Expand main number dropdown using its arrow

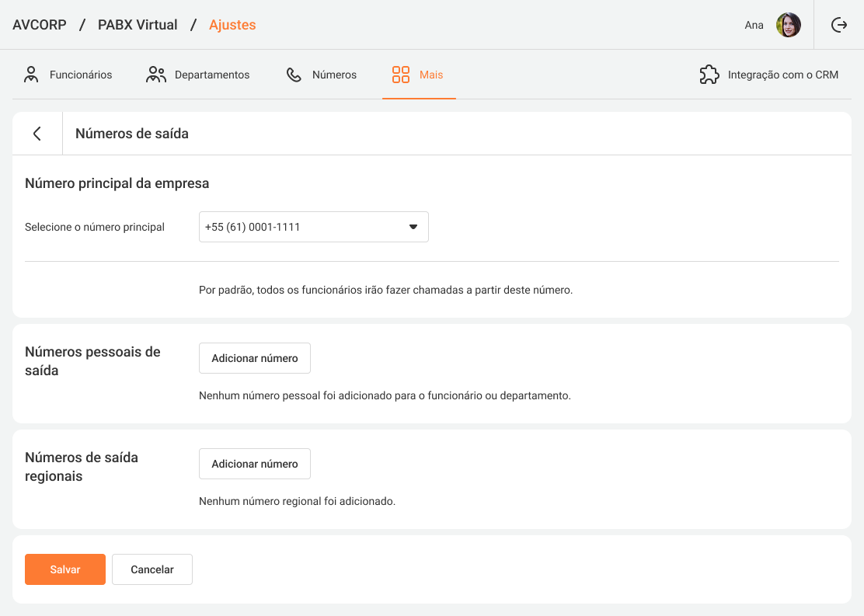click(413, 227)
